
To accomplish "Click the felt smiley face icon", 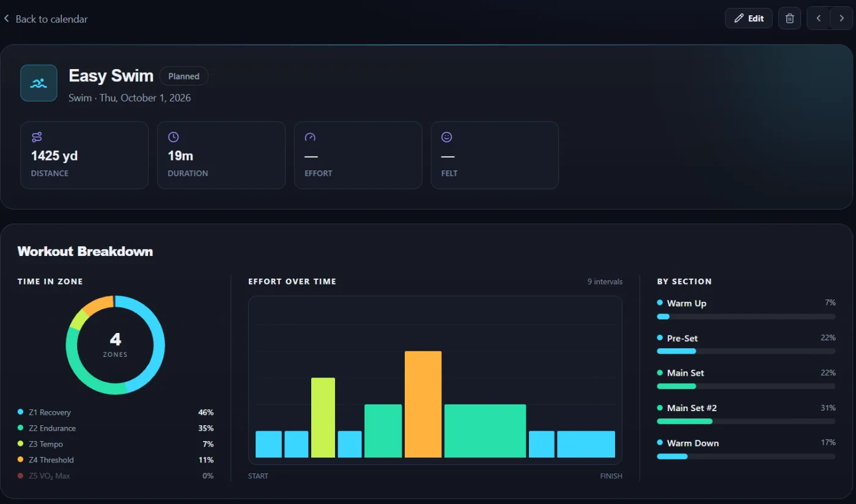I will [x=447, y=137].
